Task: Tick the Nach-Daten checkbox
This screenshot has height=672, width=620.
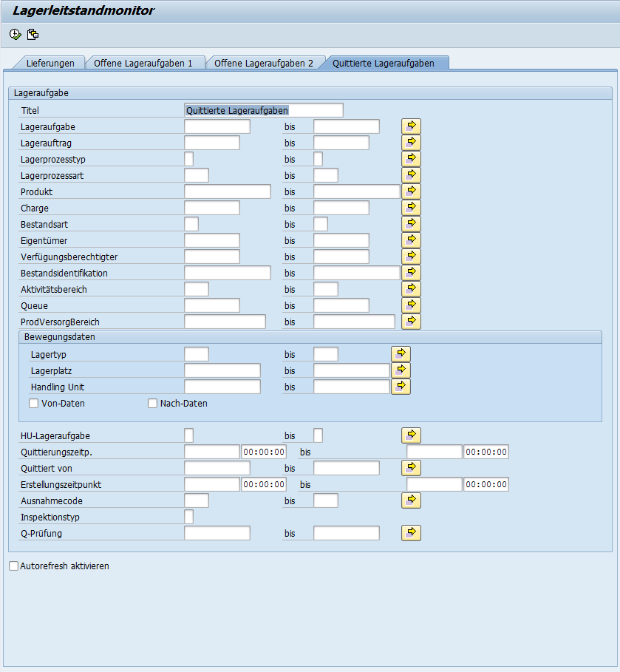Action: point(153,404)
